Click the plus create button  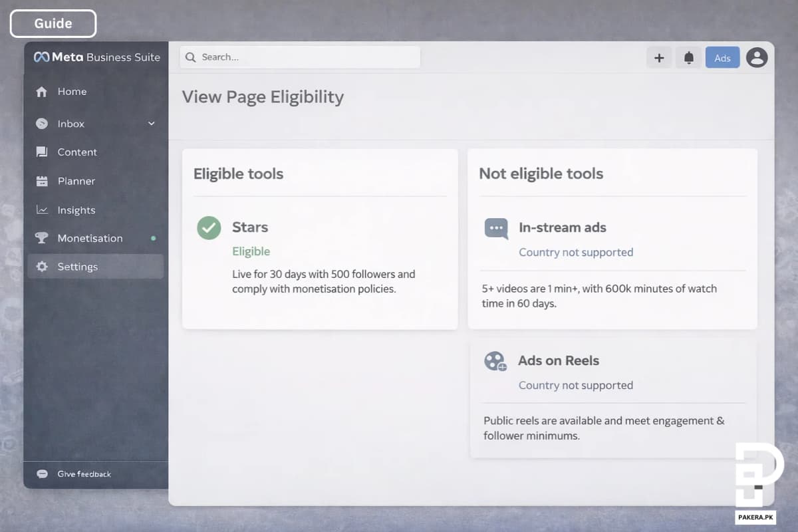(x=659, y=58)
